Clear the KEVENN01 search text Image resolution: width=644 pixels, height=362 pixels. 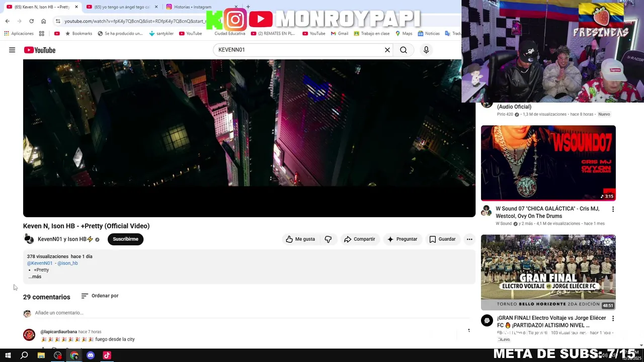tap(387, 50)
